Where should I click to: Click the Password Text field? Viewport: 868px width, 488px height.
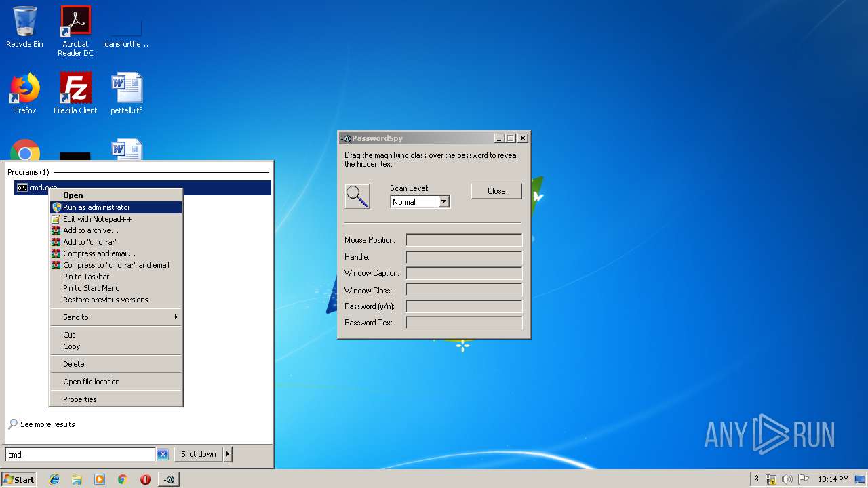click(x=464, y=323)
